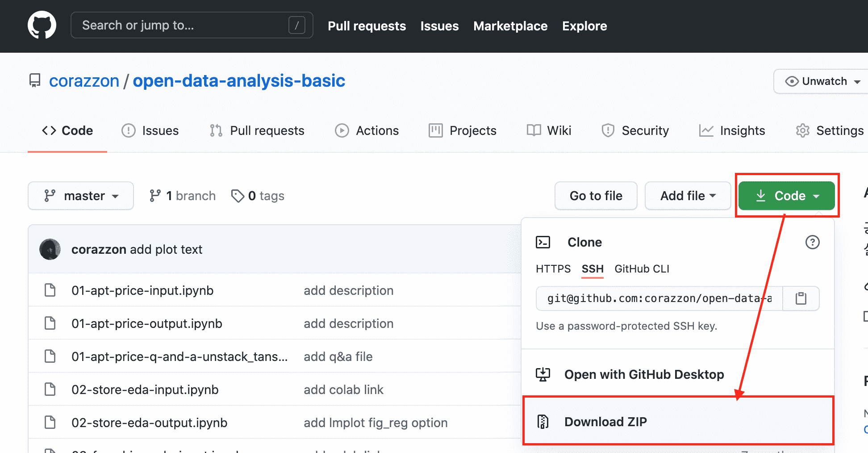
Task: Open the clone help question mark
Action: 812,242
